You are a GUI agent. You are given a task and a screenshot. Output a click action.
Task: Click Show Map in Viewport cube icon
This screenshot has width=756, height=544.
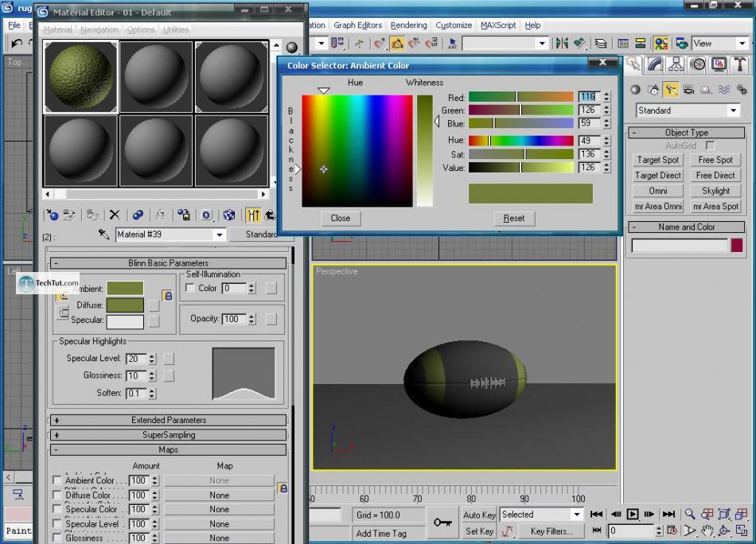229,215
